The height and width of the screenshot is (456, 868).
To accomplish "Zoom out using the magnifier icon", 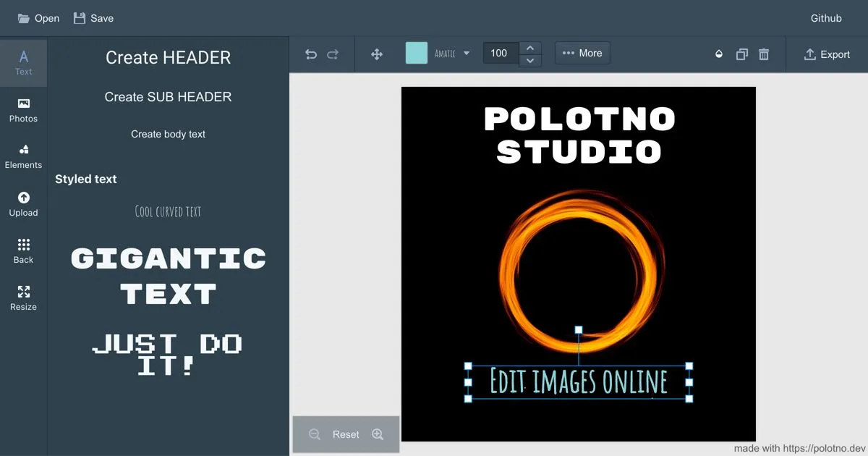I will (x=314, y=434).
